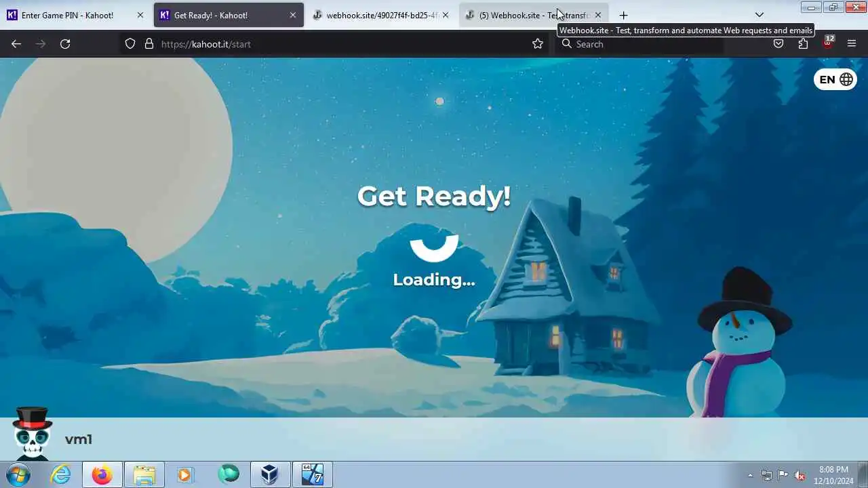Open Firefox application menu (hamburger)
This screenshot has width=868, height=488.
coord(852,44)
